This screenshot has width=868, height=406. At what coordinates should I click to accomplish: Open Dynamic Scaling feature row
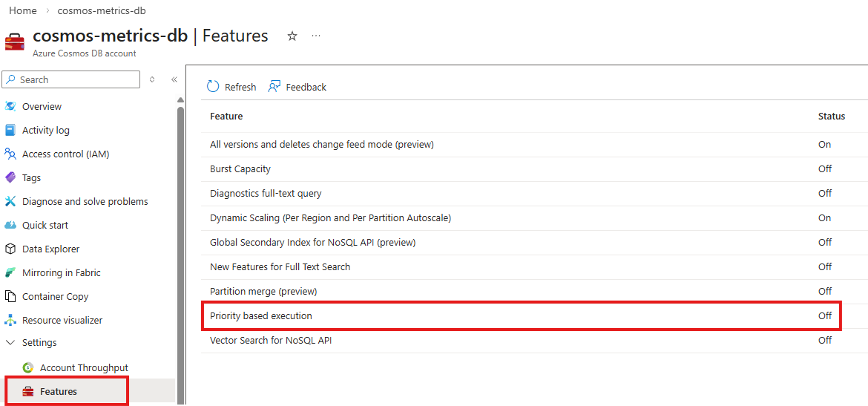pyautogui.click(x=330, y=218)
